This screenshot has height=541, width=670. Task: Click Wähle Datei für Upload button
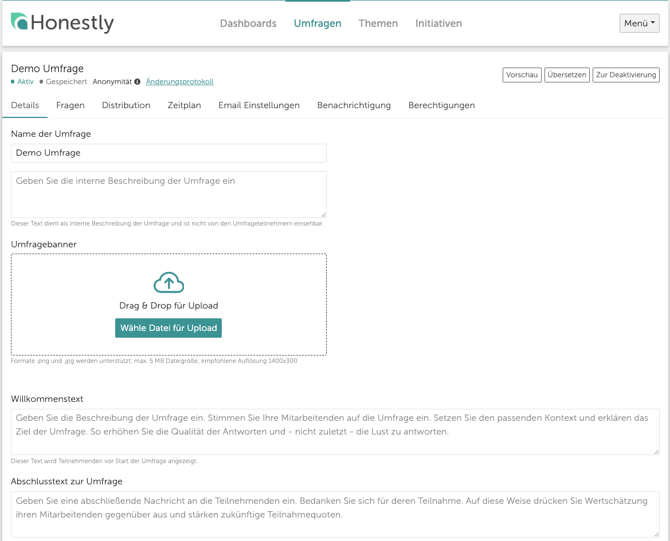[x=168, y=328]
